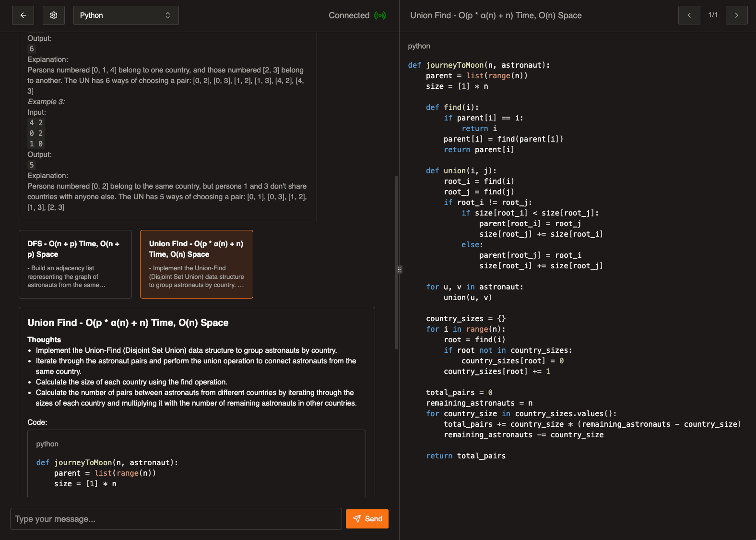
Task: Click the Union Find section heading
Action: tap(128, 323)
